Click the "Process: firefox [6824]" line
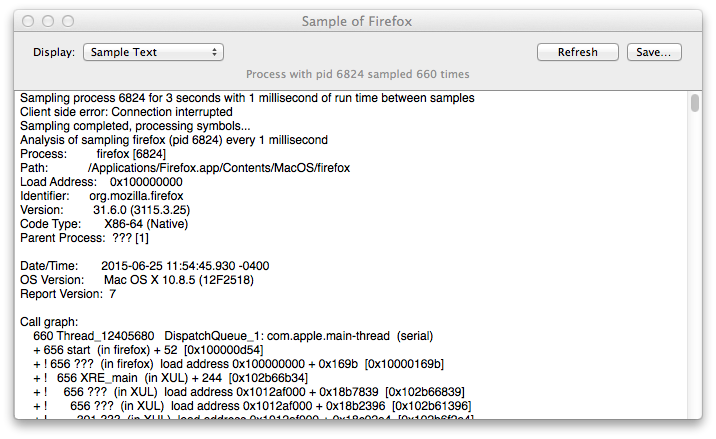716x439 pixels. [x=93, y=154]
